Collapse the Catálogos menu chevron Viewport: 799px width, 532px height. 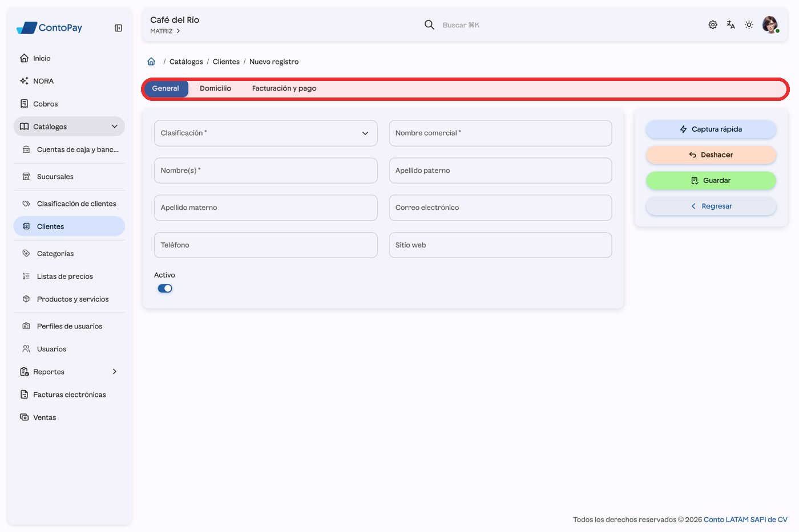(114, 127)
